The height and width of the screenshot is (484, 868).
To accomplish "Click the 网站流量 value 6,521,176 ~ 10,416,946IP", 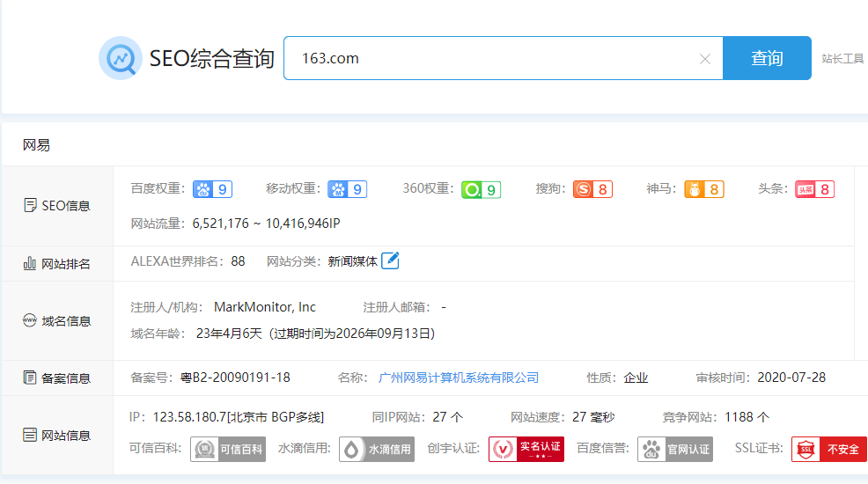I will [x=266, y=224].
